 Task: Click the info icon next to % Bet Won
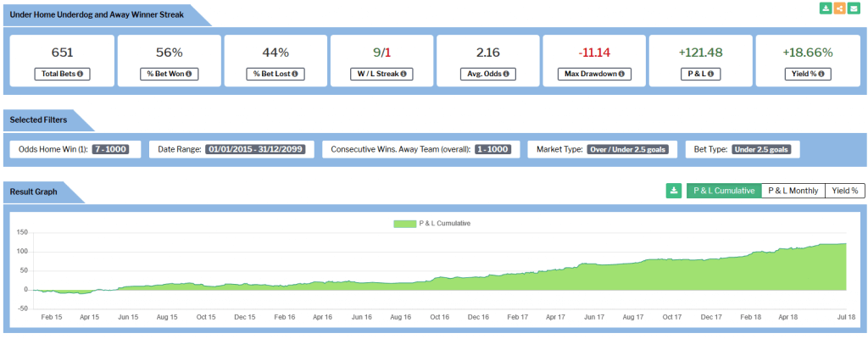[x=187, y=75]
